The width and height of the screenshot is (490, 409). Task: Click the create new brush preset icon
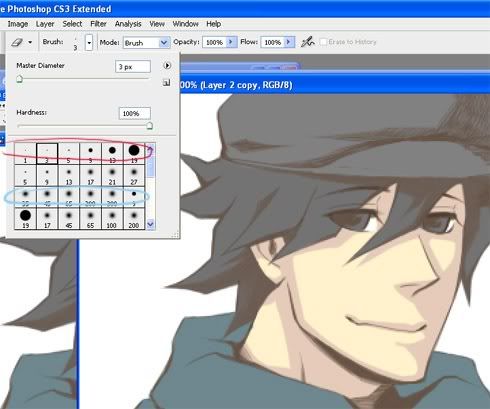(166, 82)
